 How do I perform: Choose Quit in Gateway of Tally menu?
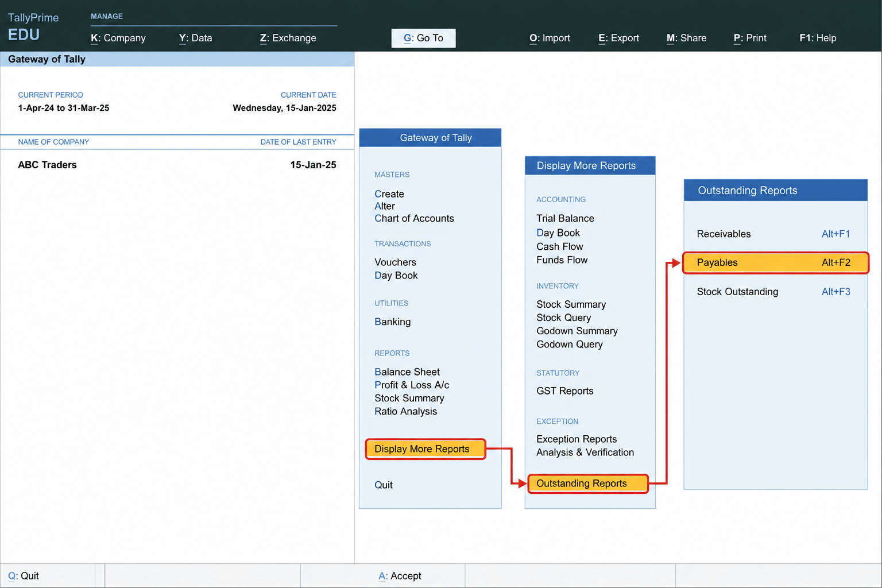coord(384,485)
